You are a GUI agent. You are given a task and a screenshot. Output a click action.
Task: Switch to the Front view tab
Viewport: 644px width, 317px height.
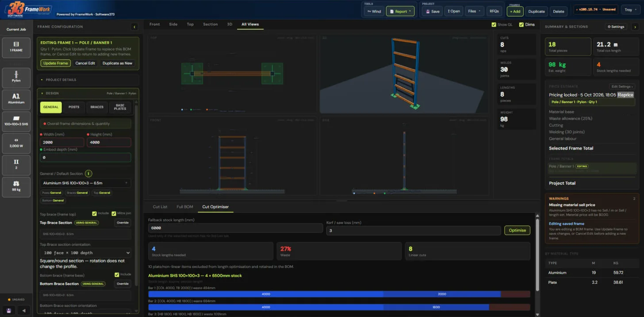[x=154, y=24]
